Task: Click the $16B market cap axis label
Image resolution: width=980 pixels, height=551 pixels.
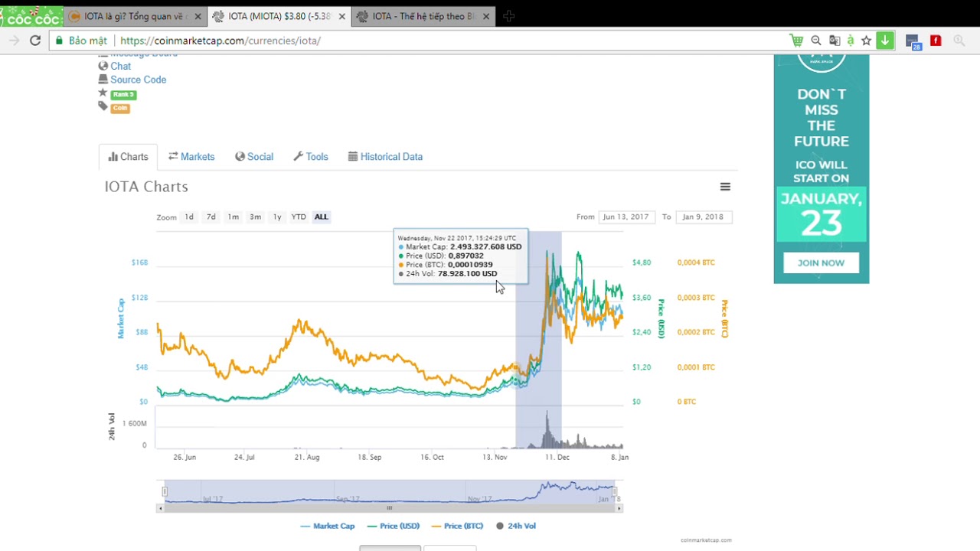Action: click(x=139, y=262)
